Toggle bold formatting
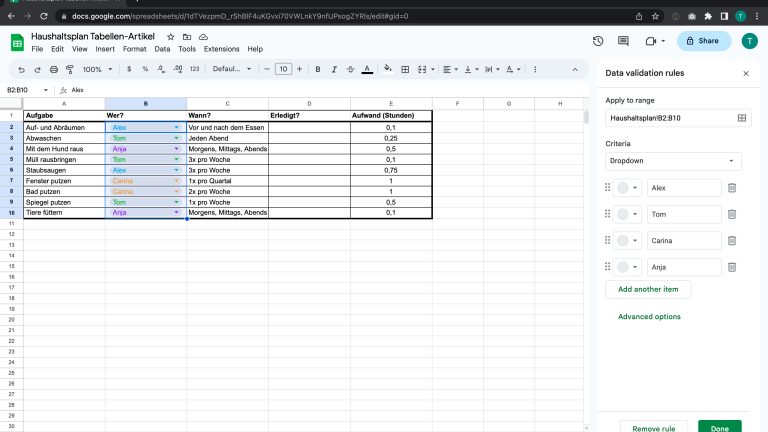The height and width of the screenshot is (432, 768). [317, 69]
